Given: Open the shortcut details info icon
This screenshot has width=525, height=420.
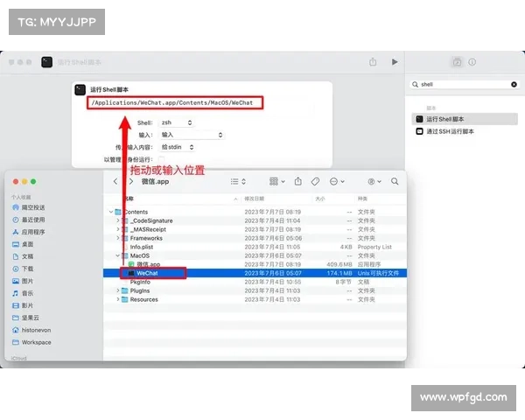Looking at the screenshot, I should coord(473,62).
